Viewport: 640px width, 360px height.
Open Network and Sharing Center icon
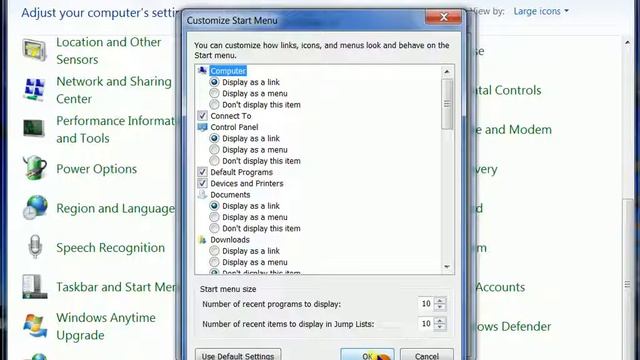[x=34, y=90]
